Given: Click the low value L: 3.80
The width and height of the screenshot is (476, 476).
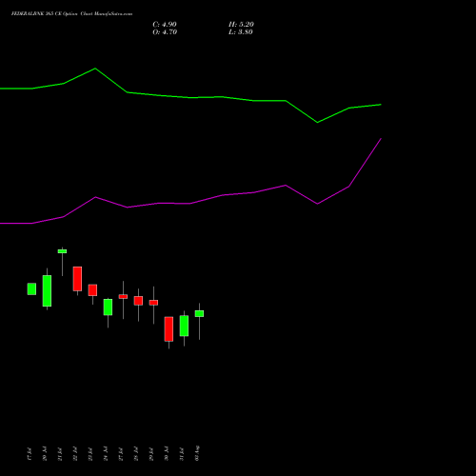Looking at the screenshot, I should (x=241, y=32).
